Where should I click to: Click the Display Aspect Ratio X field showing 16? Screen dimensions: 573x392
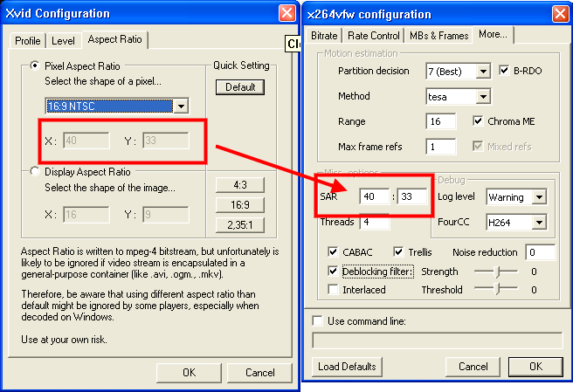coord(86,215)
